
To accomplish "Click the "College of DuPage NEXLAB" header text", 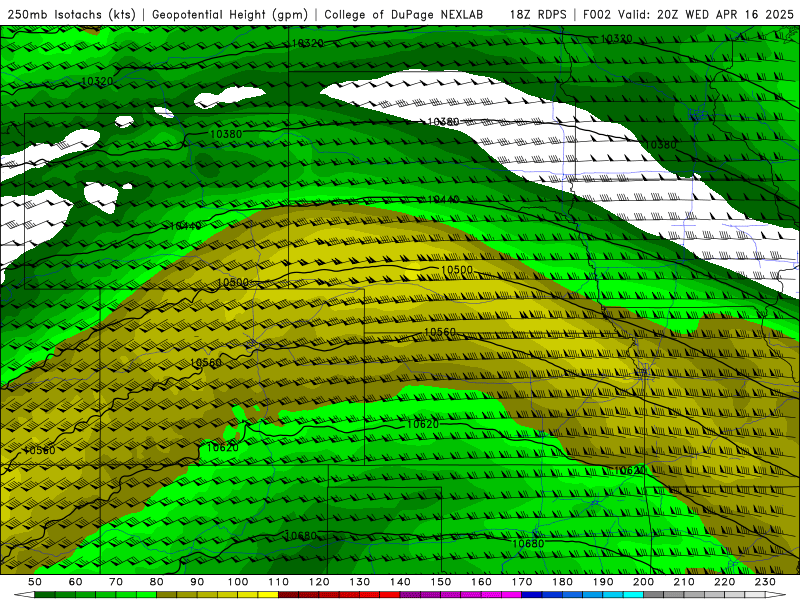I will (x=403, y=15).
